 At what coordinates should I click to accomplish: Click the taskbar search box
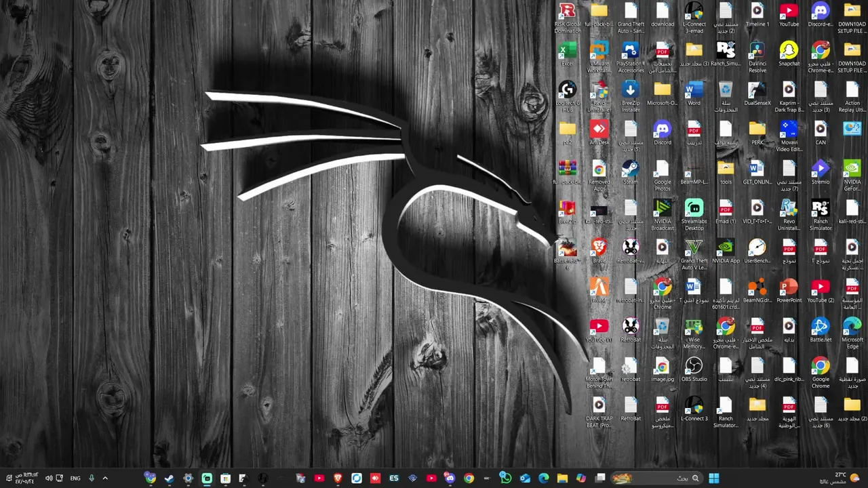656,479
